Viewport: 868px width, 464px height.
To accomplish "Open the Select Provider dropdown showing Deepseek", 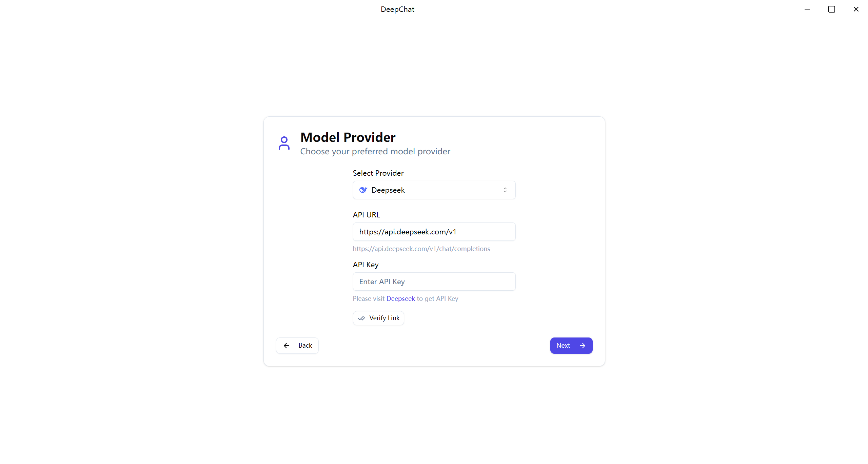I will (434, 190).
